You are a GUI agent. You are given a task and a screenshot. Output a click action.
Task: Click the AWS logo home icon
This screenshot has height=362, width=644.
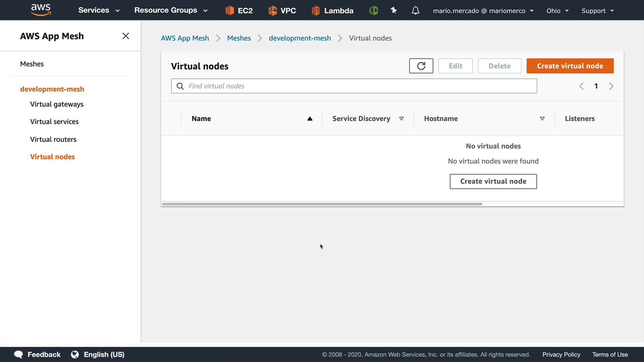point(41,10)
